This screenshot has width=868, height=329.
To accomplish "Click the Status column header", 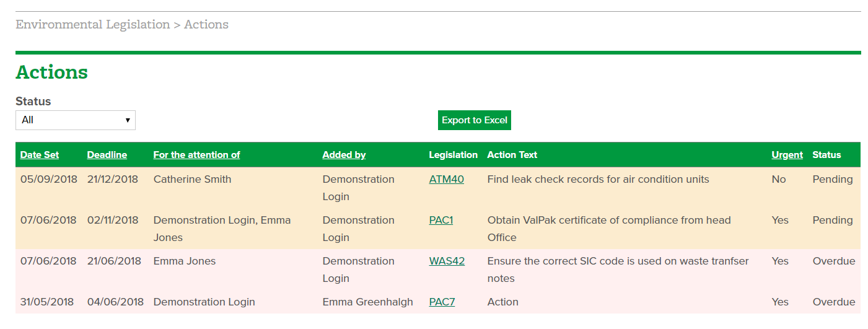I will pos(827,155).
